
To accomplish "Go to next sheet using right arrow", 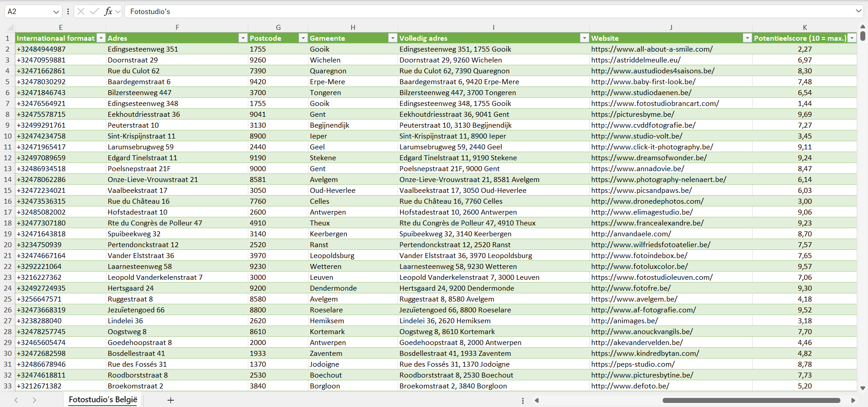I will [x=34, y=400].
